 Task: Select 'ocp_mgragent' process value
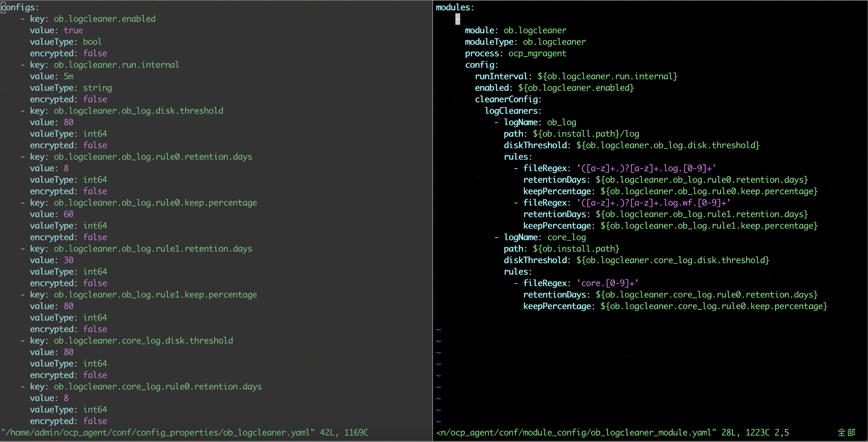click(537, 54)
